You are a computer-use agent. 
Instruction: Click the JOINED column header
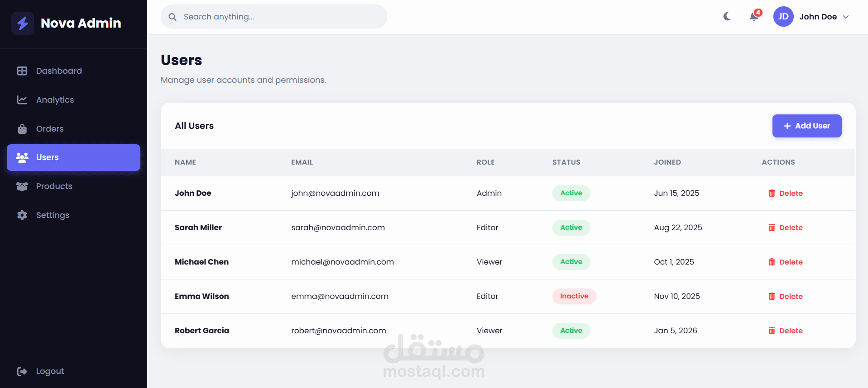(667, 162)
